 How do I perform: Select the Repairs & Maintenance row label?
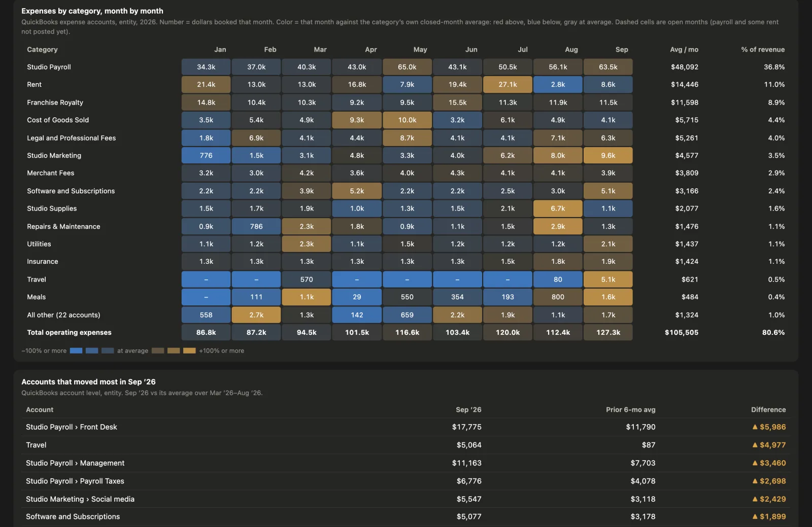pyautogui.click(x=63, y=226)
